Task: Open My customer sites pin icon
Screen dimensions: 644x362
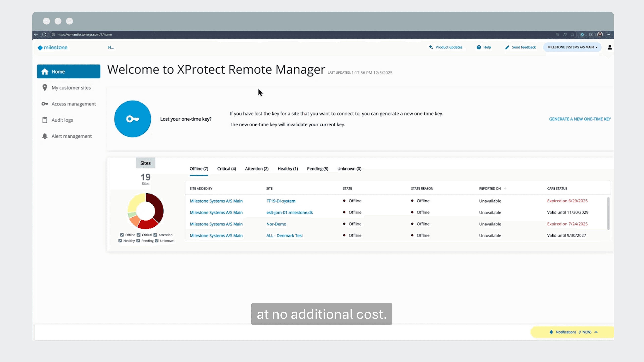Action: (45, 88)
